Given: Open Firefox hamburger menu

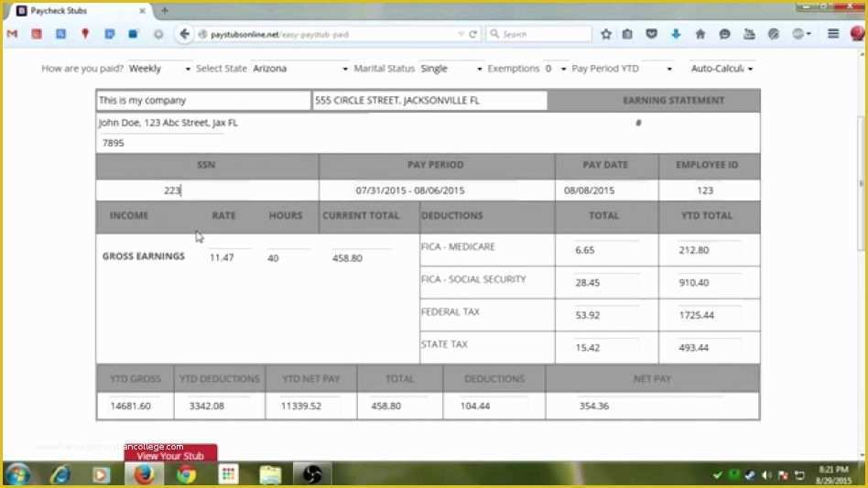Looking at the screenshot, I should pos(833,34).
